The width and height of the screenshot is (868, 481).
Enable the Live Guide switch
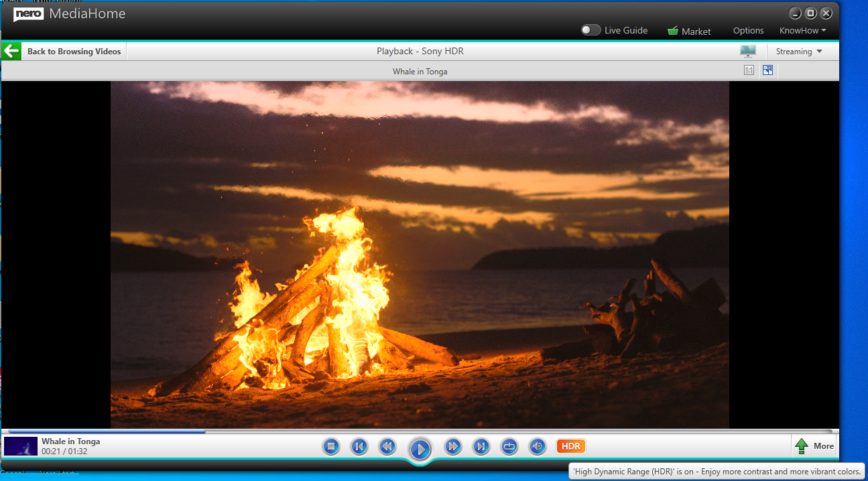[x=591, y=30]
